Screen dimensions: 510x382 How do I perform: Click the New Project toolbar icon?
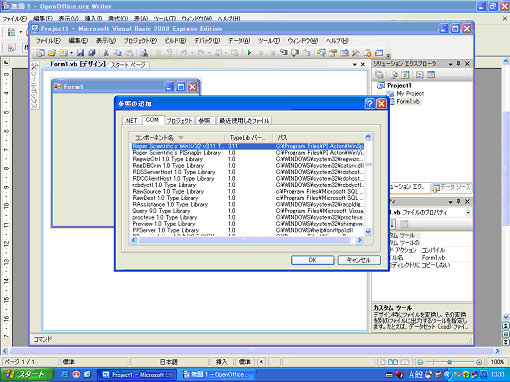[41, 53]
